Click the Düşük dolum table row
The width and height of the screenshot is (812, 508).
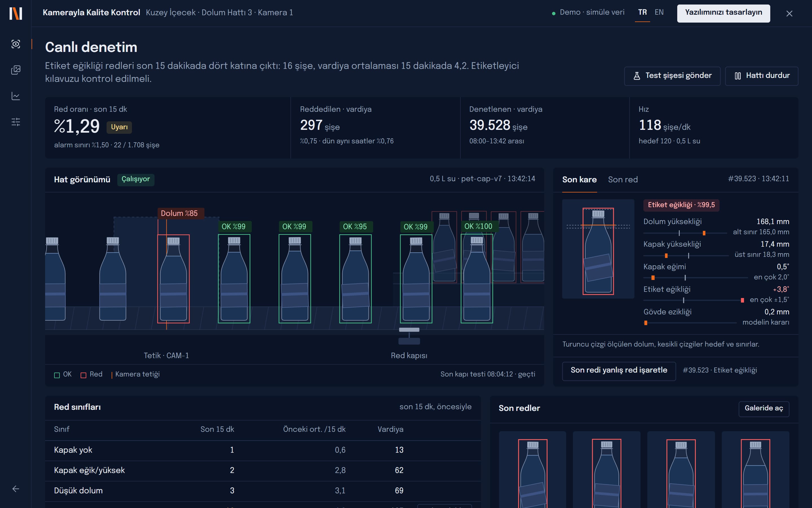coord(263,491)
